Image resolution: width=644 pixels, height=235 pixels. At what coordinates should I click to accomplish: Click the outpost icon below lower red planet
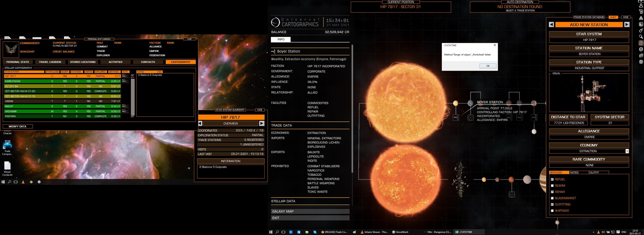pos(512,194)
